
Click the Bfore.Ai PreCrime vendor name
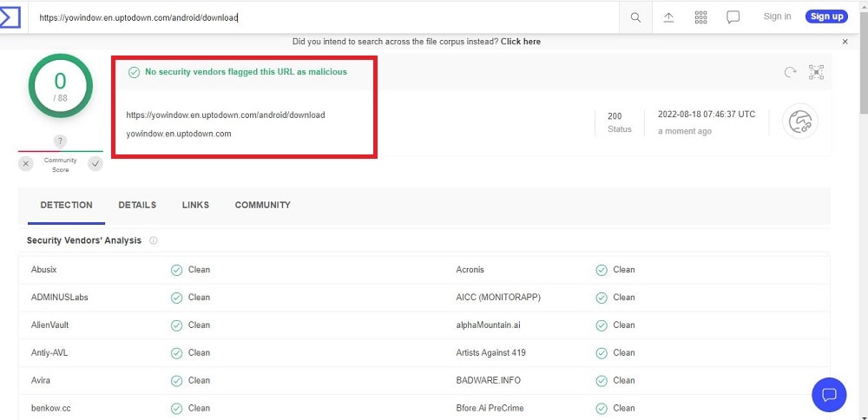(x=490, y=409)
